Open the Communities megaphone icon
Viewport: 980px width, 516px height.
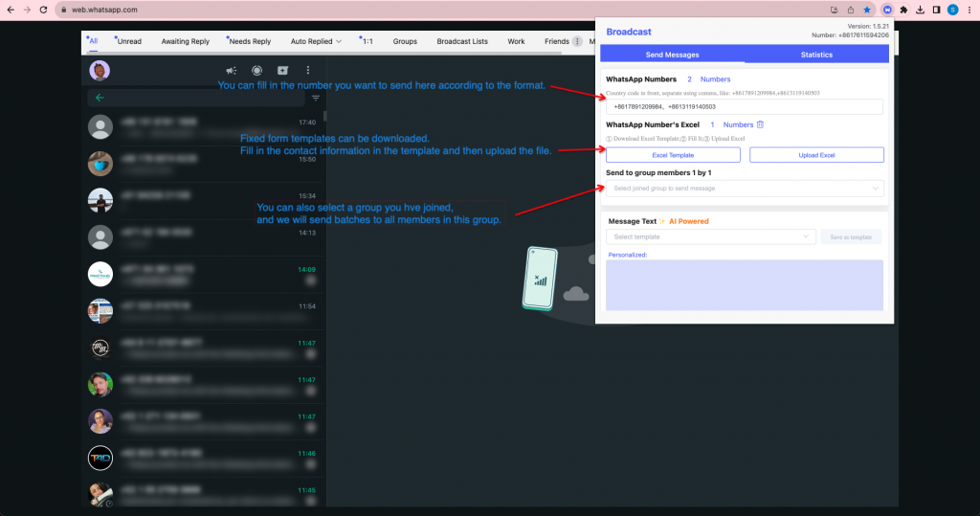coord(231,71)
